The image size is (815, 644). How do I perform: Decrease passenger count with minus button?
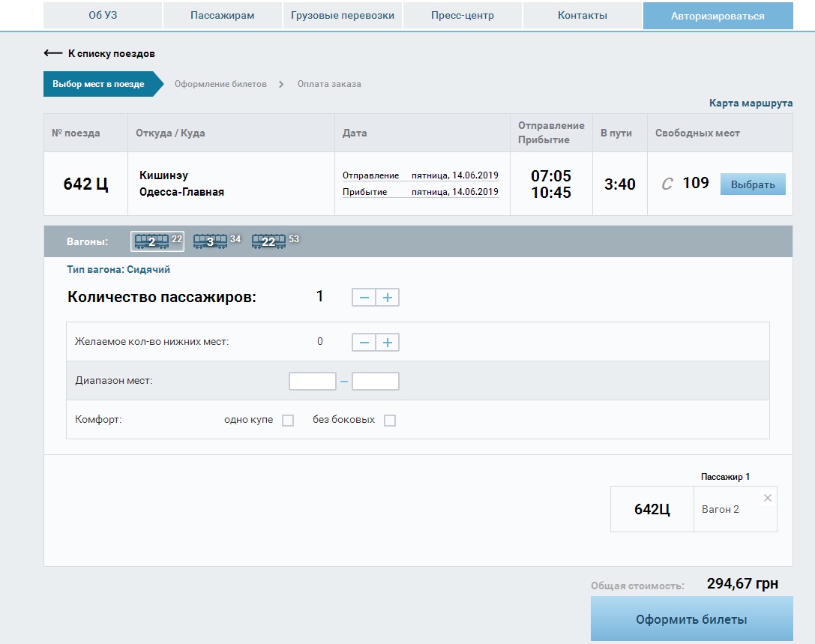tap(364, 298)
